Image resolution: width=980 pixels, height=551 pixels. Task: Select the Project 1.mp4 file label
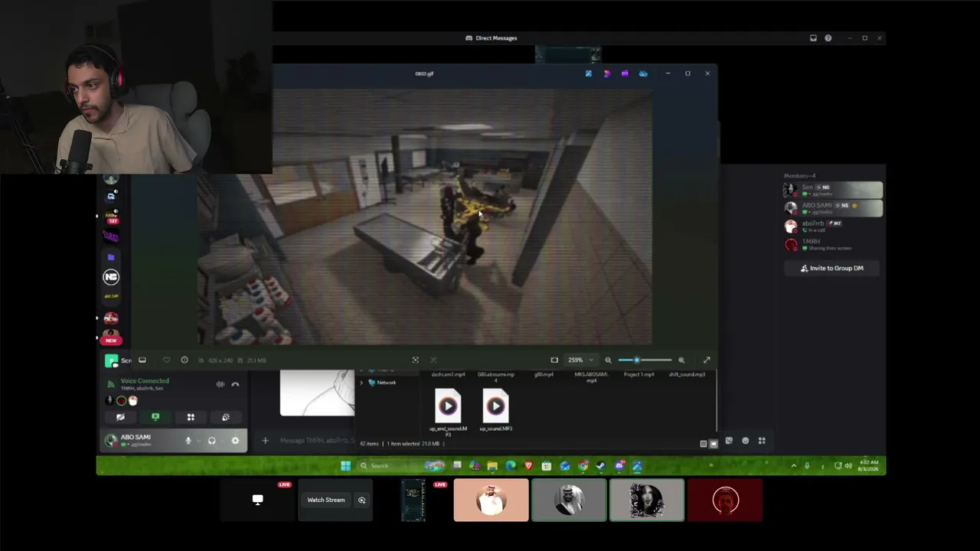tap(639, 375)
